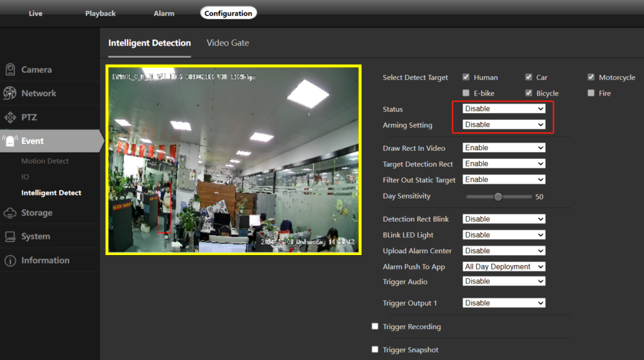Screen dimensions: 644x360
Task: Click the Information circle icon
Action: (10, 261)
